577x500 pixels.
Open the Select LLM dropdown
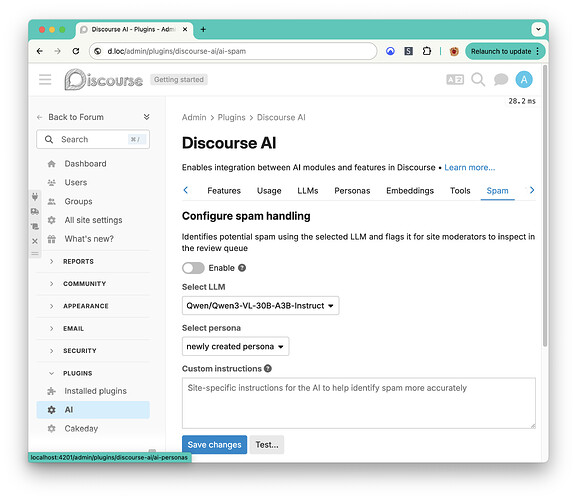coord(260,306)
